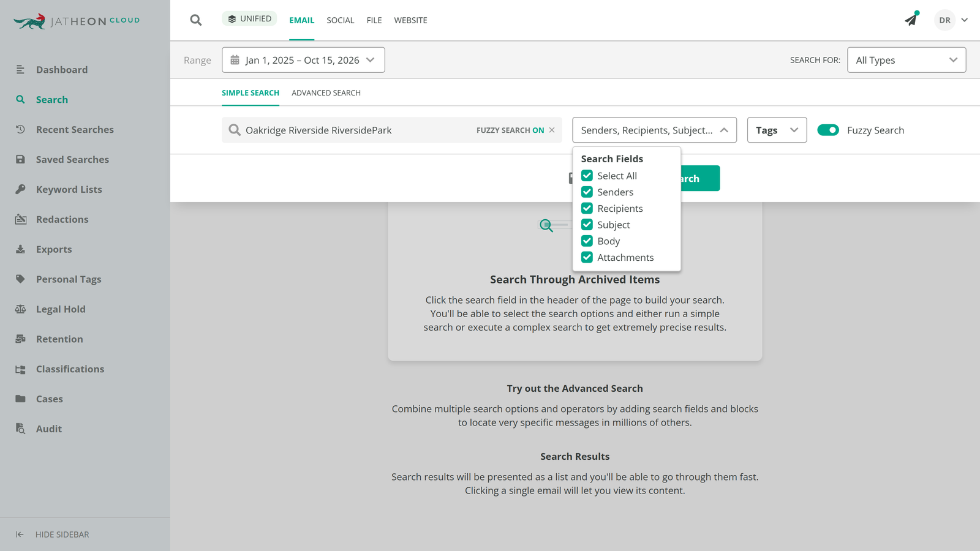Turn off the Fuzzy Search toggle
Screen dimensions: 980x551
click(828, 130)
